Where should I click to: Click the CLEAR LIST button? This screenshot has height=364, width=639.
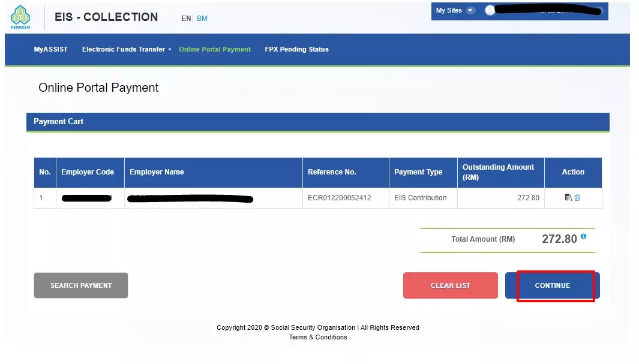click(451, 285)
